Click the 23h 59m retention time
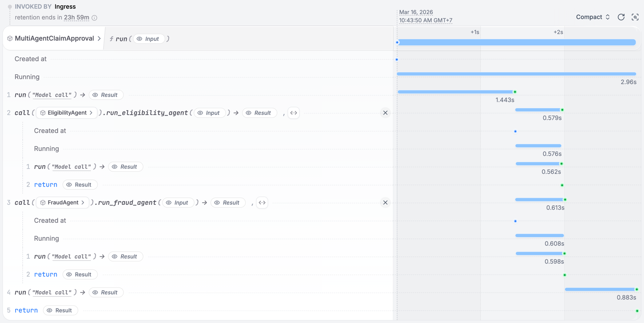The image size is (644, 323). click(x=76, y=18)
